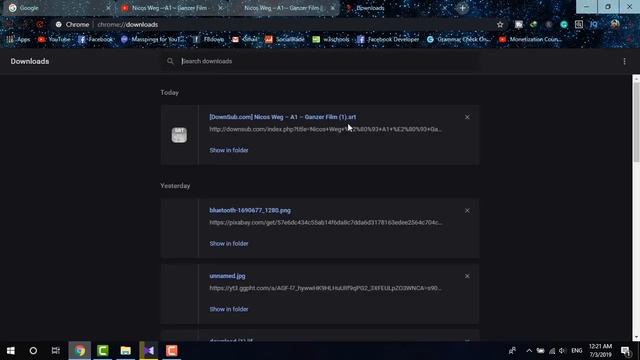The height and width of the screenshot is (360, 640).
Task: Click the search magnifier icon in Downloads
Action: tap(170, 61)
